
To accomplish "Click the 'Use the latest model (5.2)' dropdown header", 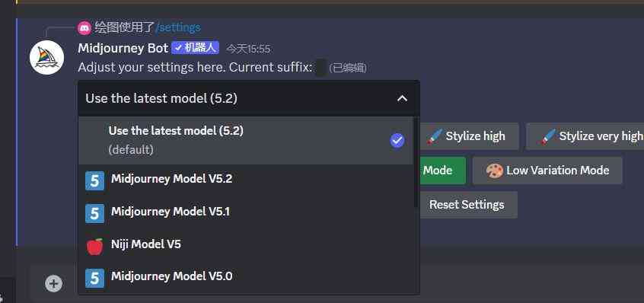I will [x=249, y=98].
